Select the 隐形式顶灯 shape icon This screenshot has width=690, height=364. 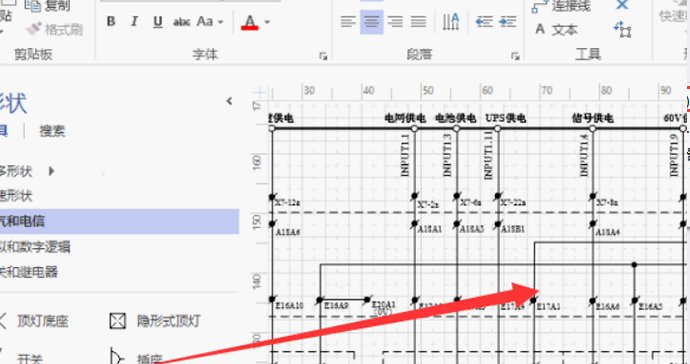tap(117, 321)
